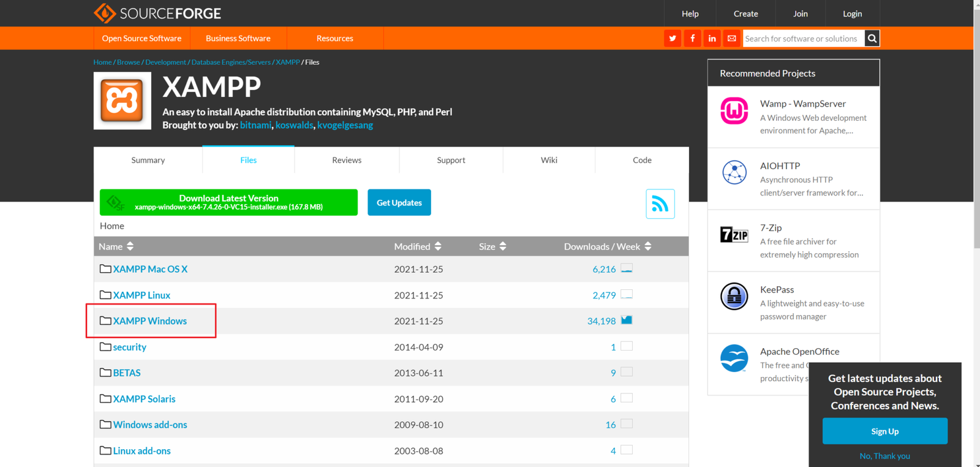Click the XAMPP Windows downloads chart icon

(x=627, y=320)
